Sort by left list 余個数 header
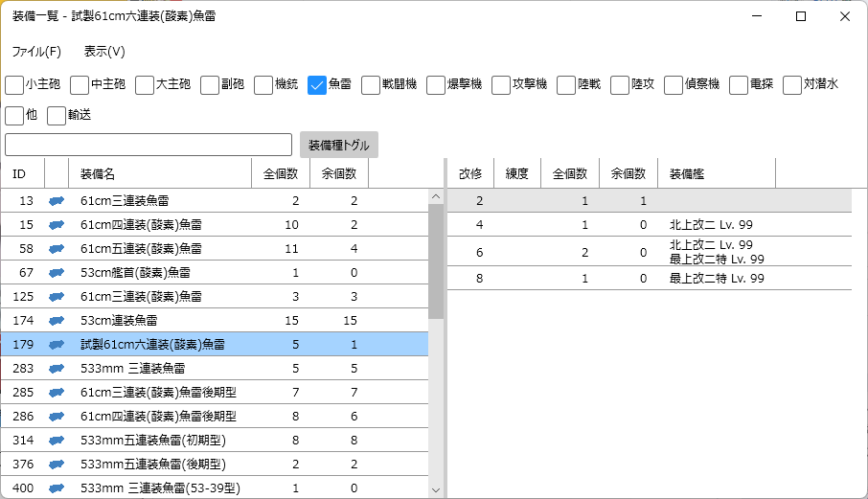Viewport: 868px width, 499px height. coord(339,173)
